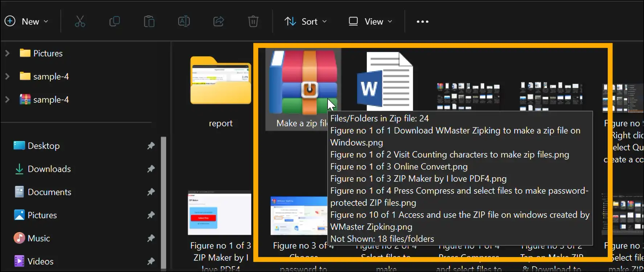
Task: Click the Documents page icon
Action: [19, 192]
